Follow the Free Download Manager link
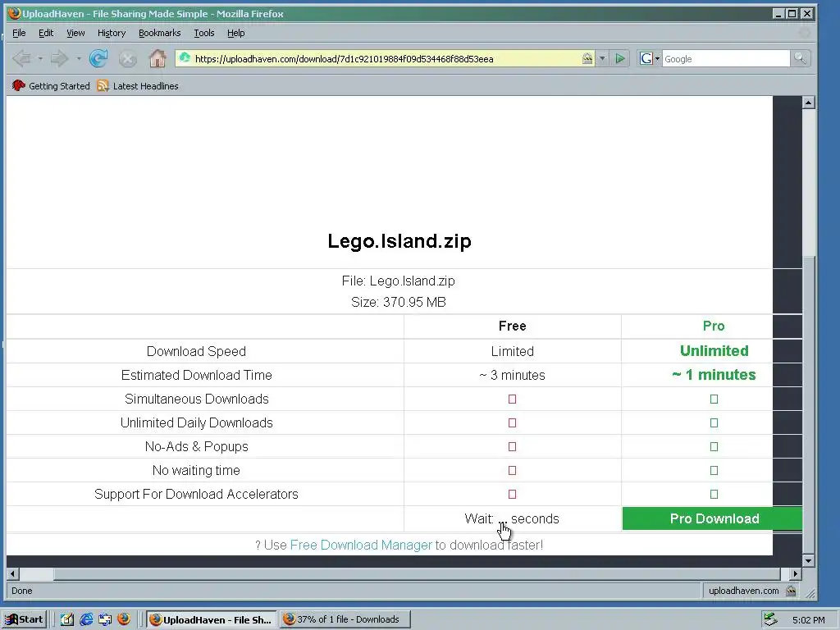The height and width of the screenshot is (630, 840). tap(361, 545)
